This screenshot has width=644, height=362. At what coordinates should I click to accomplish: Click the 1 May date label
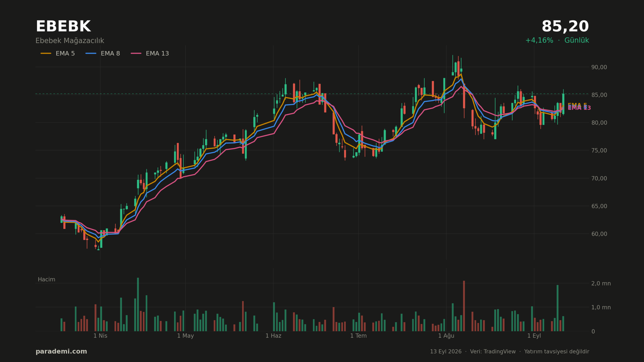tap(185, 336)
